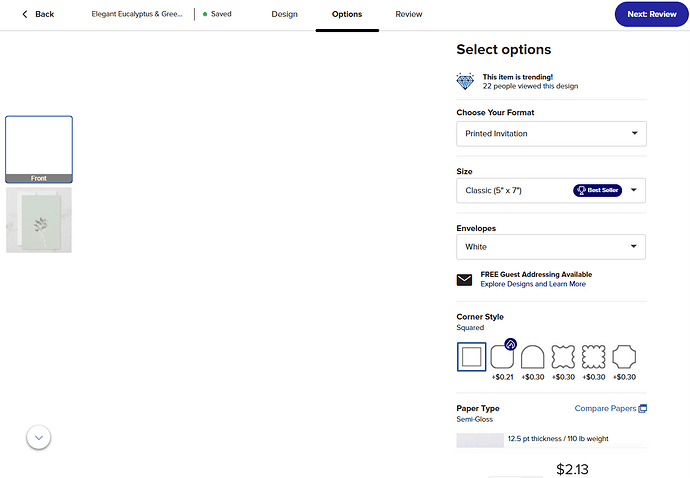Click the Best Seller trophy badge
This screenshot has width=690, height=478.
[x=597, y=190]
